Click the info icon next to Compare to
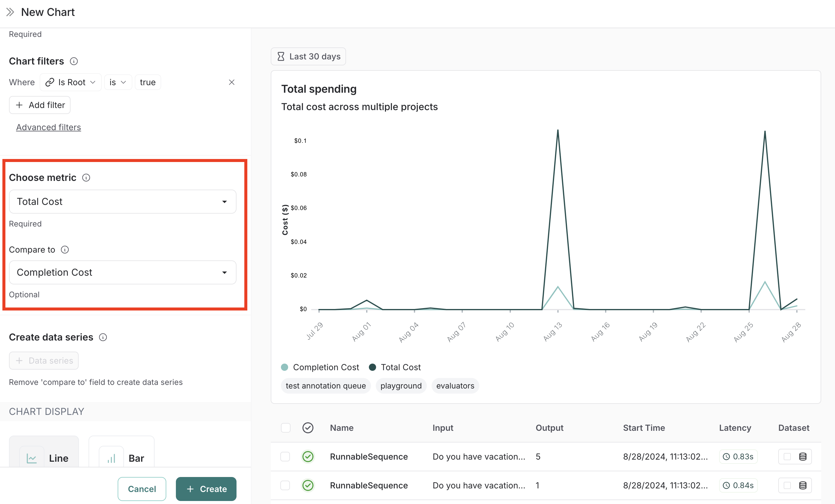835x504 pixels. [x=65, y=250]
